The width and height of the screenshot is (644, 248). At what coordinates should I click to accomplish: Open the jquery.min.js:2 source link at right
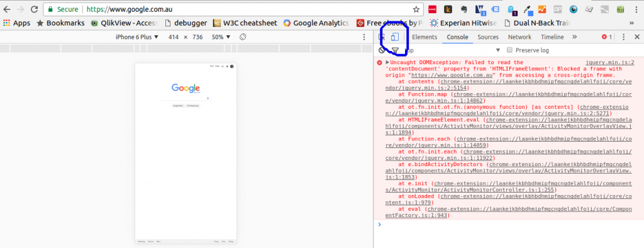pyautogui.click(x=610, y=62)
